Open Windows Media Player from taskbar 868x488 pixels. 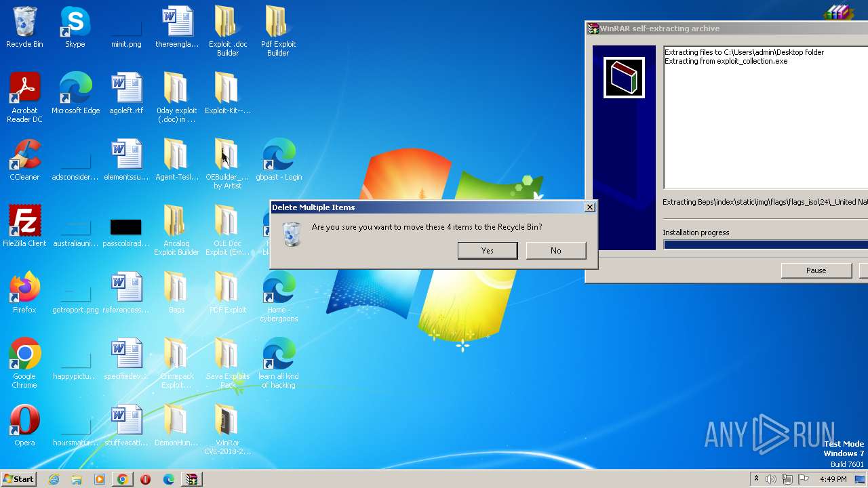coord(100,479)
